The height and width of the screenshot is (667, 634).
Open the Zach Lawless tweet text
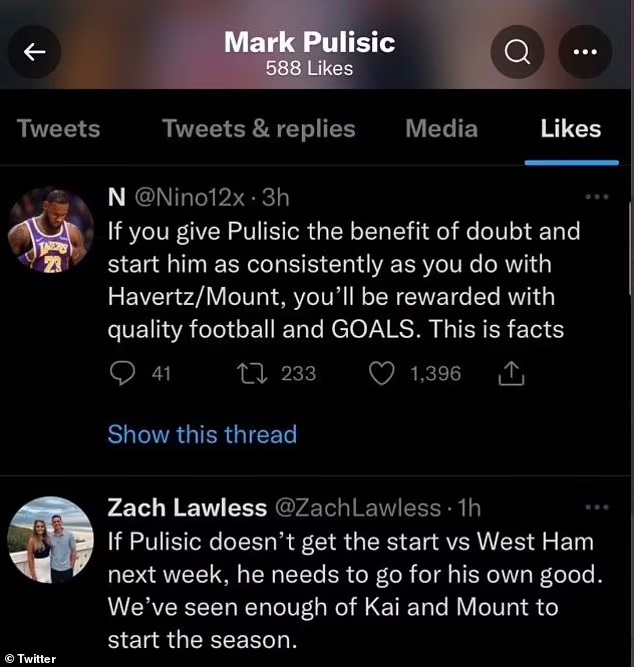click(350, 590)
